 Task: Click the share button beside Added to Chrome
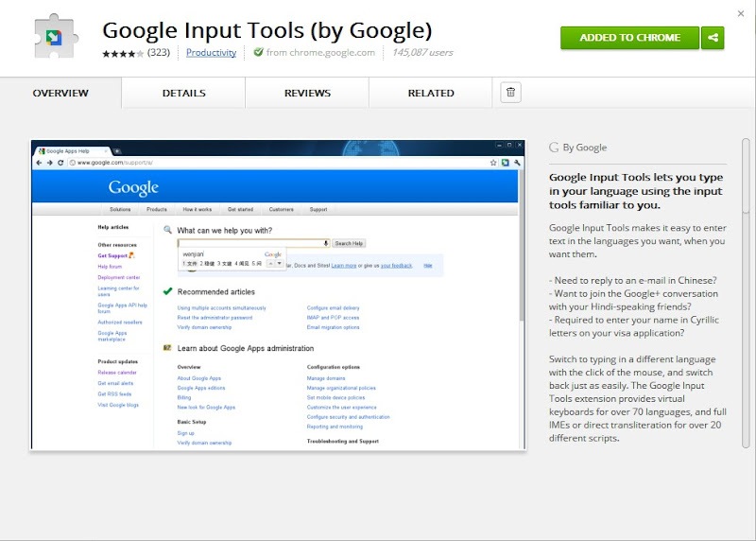(x=713, y=38)
